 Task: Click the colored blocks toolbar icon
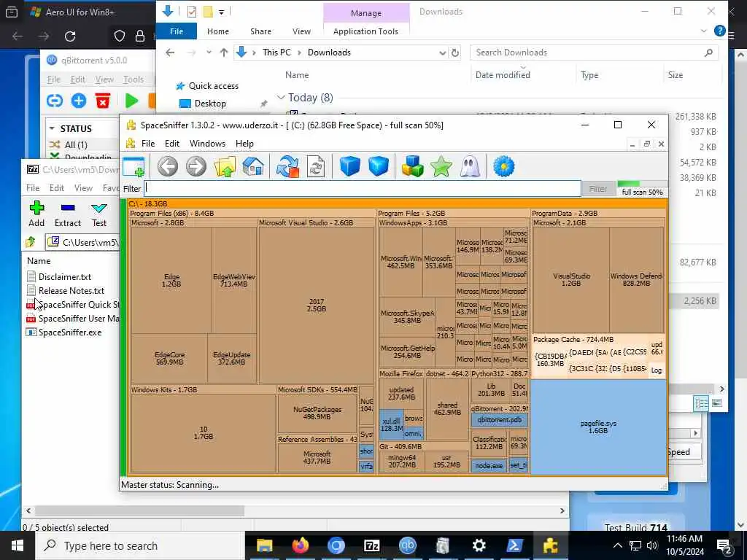pyautogui.click(x=413, y=167)
